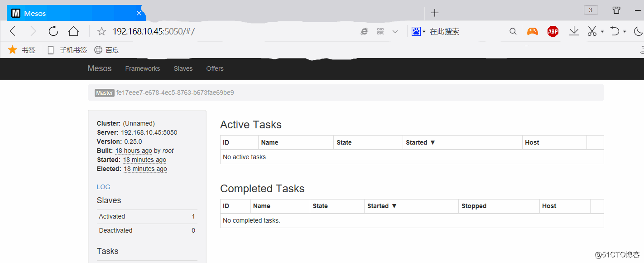Click the tab counter box showing 3

click(x=591, y=10)
